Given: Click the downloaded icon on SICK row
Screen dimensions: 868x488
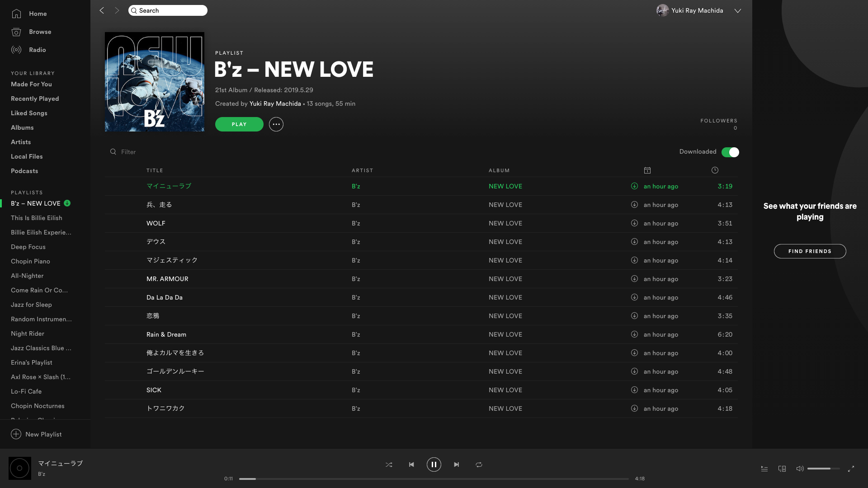Looking at the screenshot, I should 634,390.
